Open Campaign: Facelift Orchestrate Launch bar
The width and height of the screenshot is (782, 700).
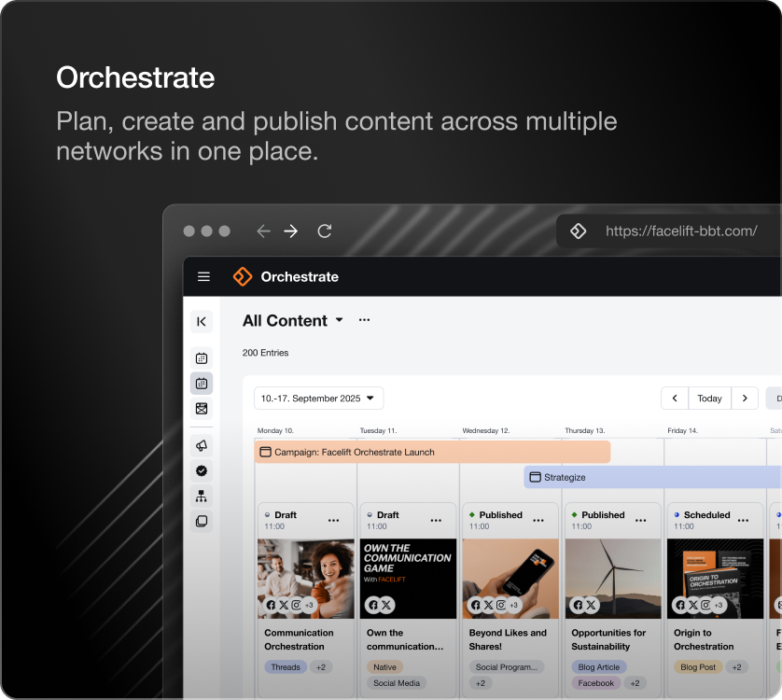432,452
